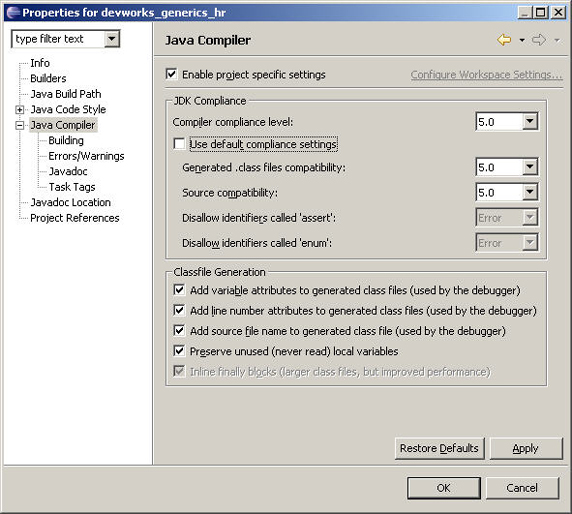The image size is (572, 514).
Task: Click the Java Compiler page heading
Action: (208, 40)
